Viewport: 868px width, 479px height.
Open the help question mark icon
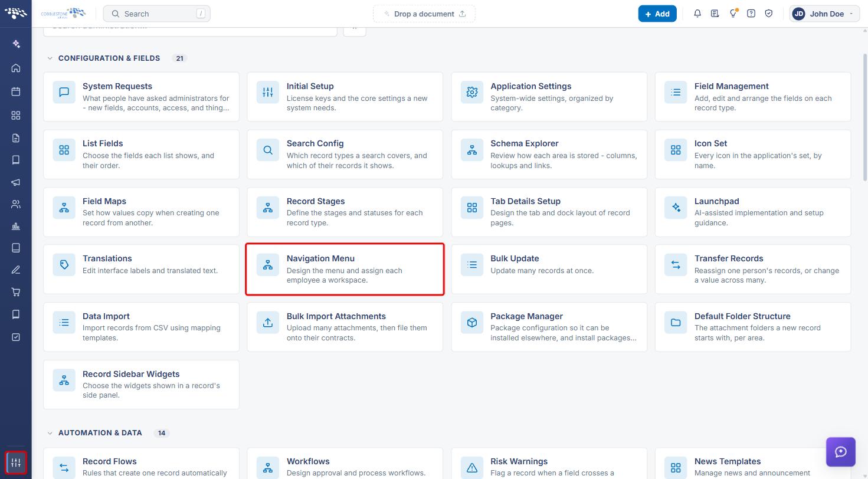pyautogui.click(x=751, y=14)
